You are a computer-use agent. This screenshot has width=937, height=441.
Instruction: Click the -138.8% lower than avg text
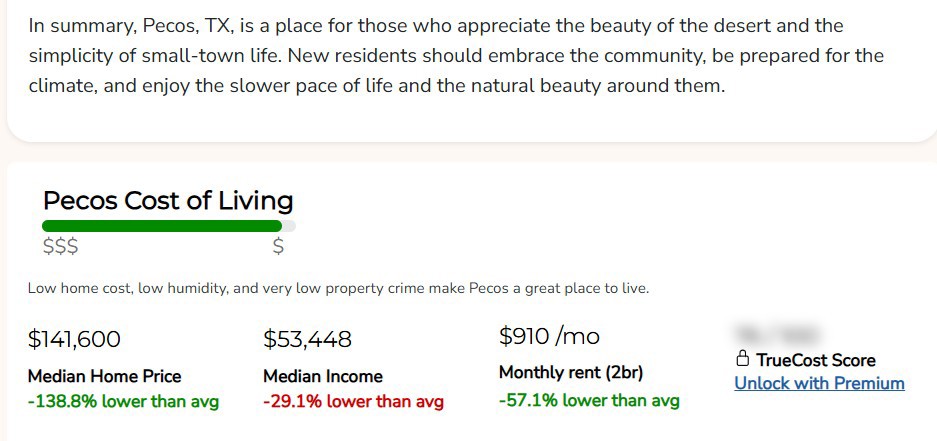coord(123,401)
